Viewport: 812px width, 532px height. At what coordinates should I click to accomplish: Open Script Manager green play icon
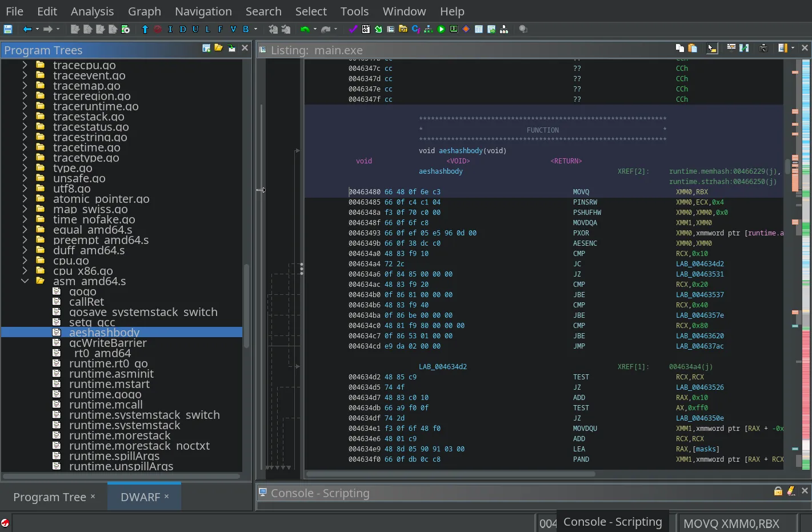tap(441, 29)
